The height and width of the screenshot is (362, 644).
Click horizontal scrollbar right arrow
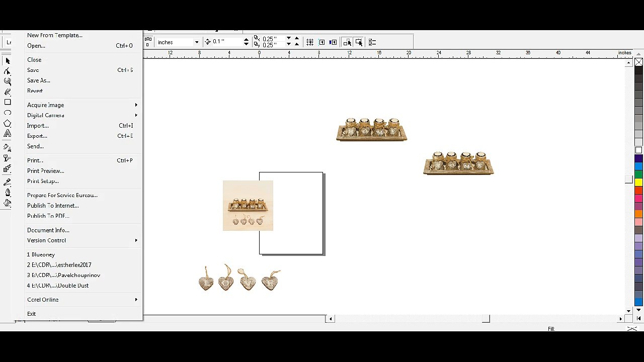[620, 319]
